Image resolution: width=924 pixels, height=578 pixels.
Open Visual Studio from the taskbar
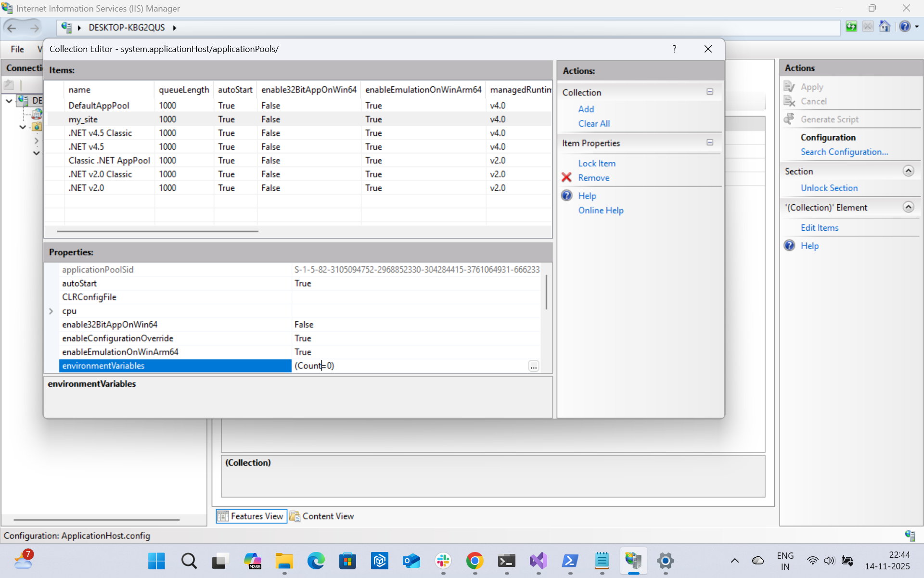(538, 561)
